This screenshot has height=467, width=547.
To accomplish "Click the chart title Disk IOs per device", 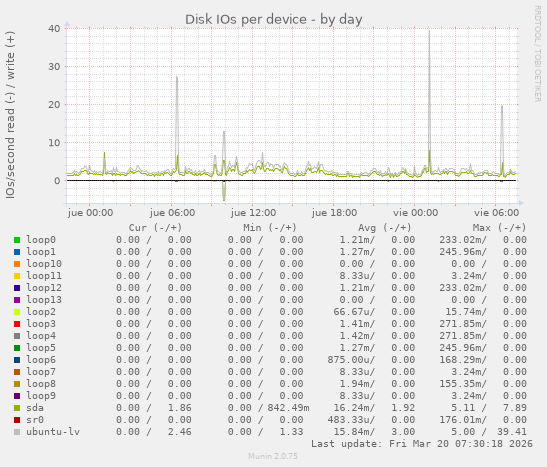I will (274, 20).
